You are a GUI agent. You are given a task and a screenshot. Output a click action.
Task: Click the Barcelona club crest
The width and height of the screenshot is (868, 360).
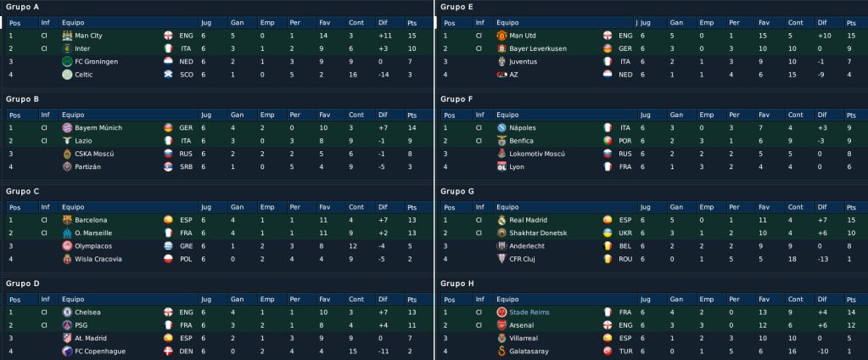(x=67, y=220)
